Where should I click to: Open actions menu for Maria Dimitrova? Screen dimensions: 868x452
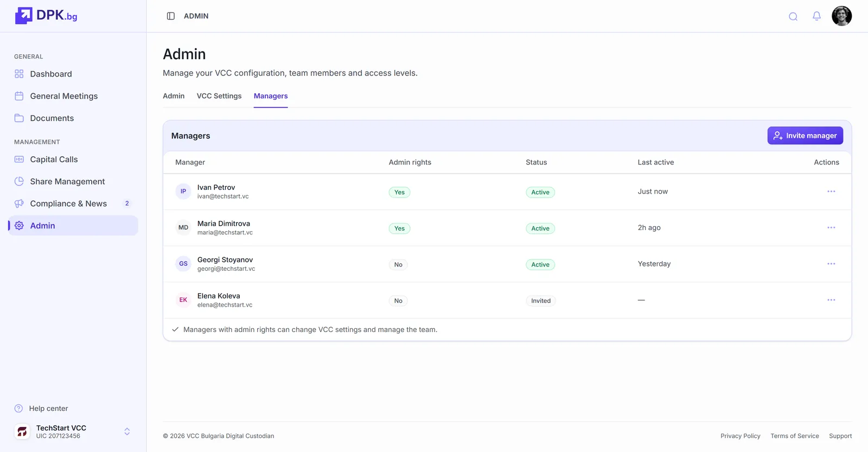pos(831,228)
